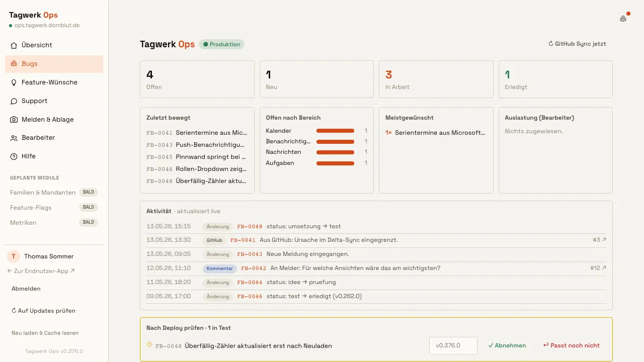Click the ops.tagwerk.dornblut.de host label

(47, 25)
